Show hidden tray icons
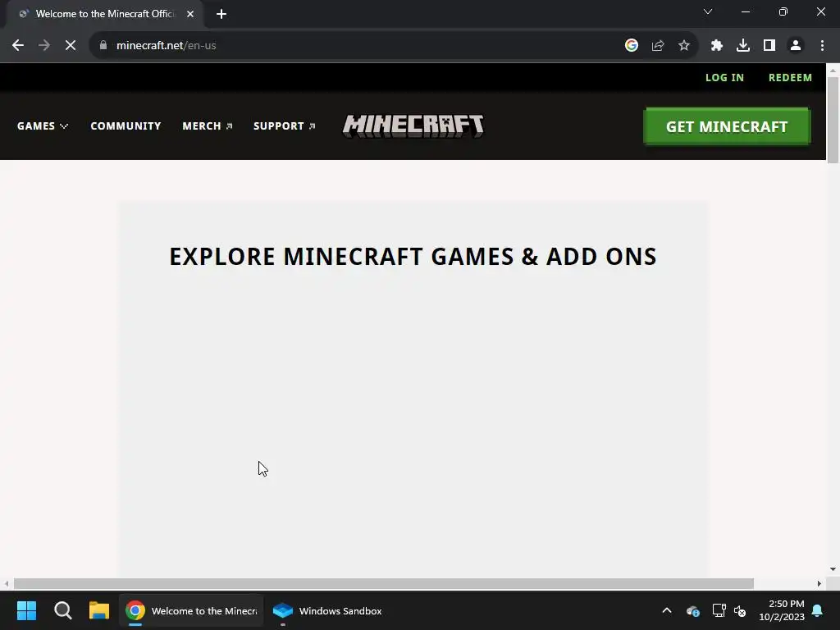This screenshot has height=630, width=840. click(667, 610)
